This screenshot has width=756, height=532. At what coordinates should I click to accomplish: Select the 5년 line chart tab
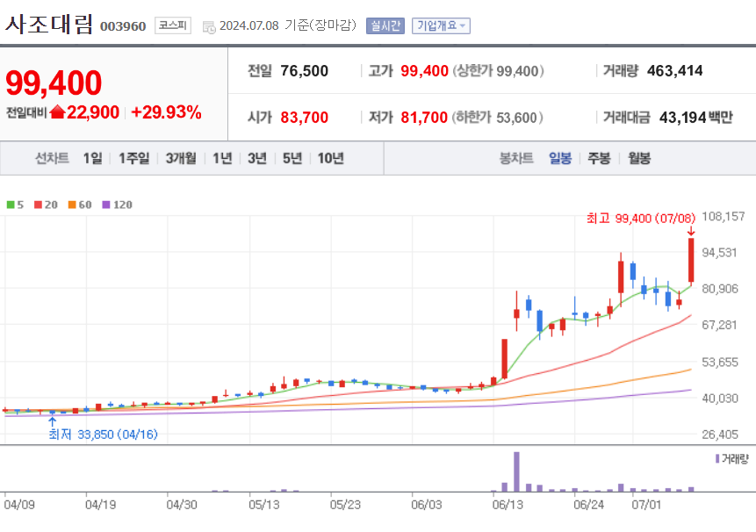[292, 158]
